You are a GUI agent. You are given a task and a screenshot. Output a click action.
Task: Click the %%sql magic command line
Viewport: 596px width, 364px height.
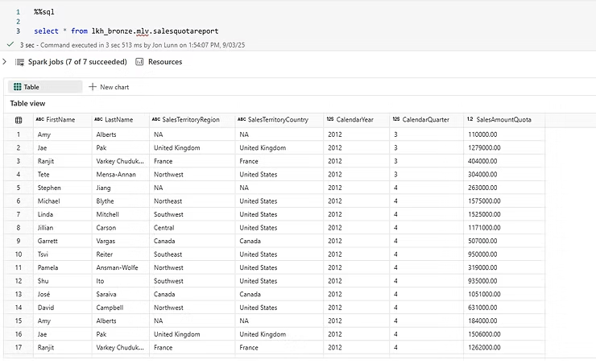point(45,12)
